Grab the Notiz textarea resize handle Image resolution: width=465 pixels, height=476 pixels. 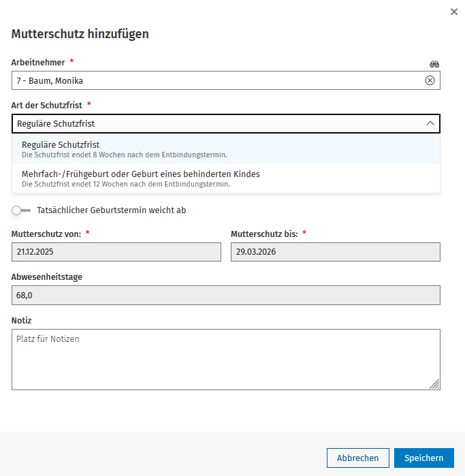(x=434, y=384)
